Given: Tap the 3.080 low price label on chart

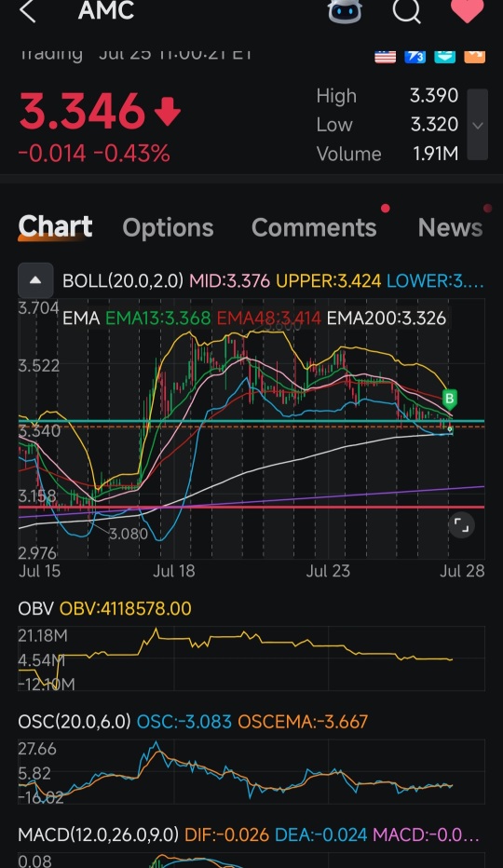Looking at the screenshot, I should point(129,535).
